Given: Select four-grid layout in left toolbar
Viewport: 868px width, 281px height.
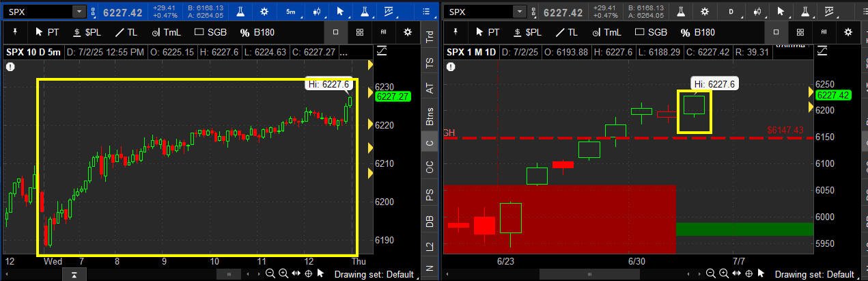Looking at the screenshot, I should coord(359,32).
